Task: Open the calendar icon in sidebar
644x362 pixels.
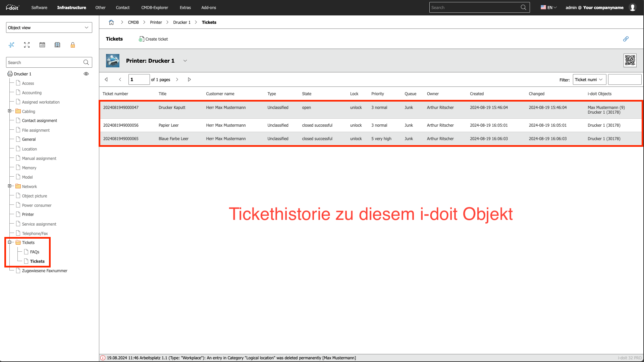Action: pos(42,45)
